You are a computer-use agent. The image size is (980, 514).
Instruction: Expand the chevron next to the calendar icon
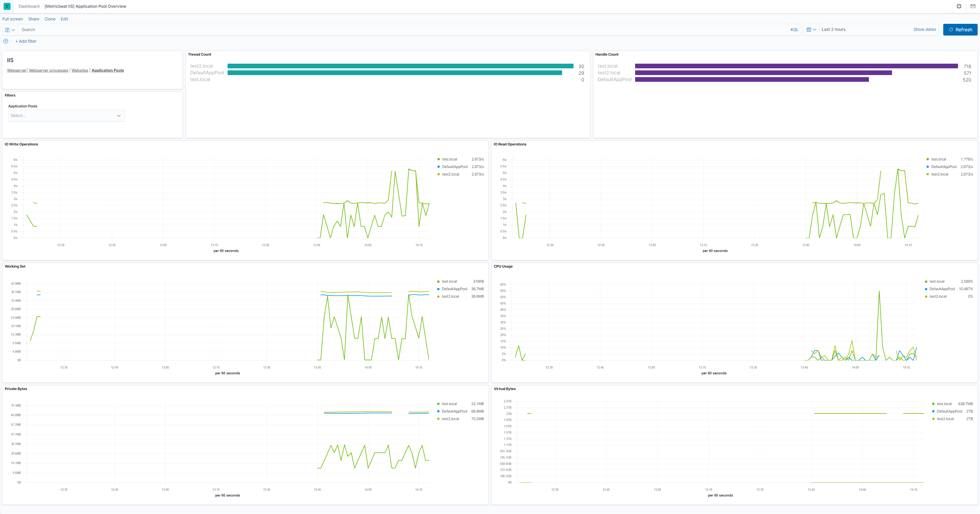(815, 29)
